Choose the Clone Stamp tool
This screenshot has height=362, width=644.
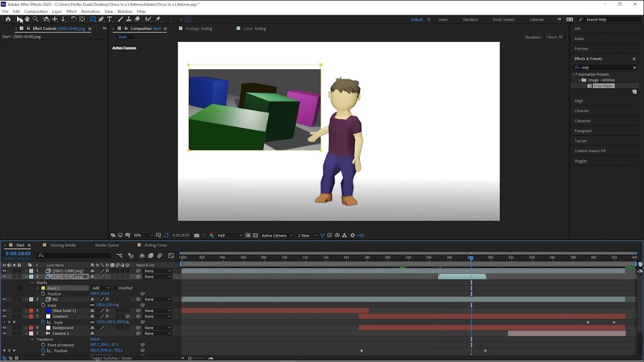128,19
